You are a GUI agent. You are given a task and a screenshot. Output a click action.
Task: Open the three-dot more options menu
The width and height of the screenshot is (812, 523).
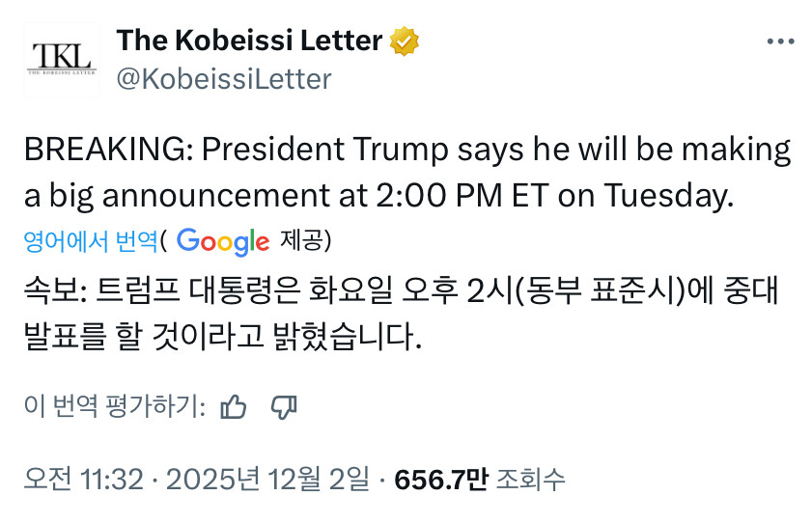pyautogui.click(x=779, y=41)
